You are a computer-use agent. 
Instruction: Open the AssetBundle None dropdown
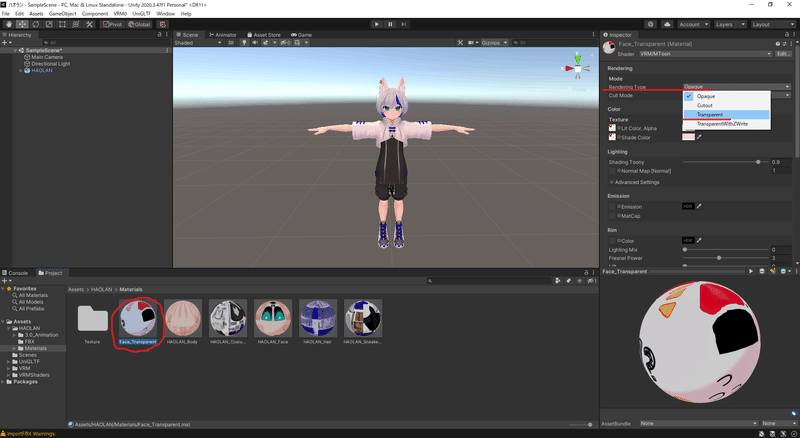pos(698,423)
